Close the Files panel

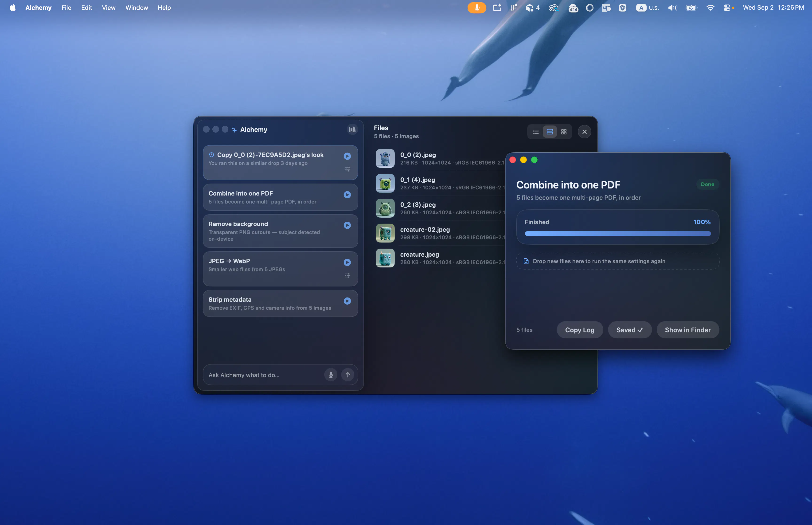point(584,132)
